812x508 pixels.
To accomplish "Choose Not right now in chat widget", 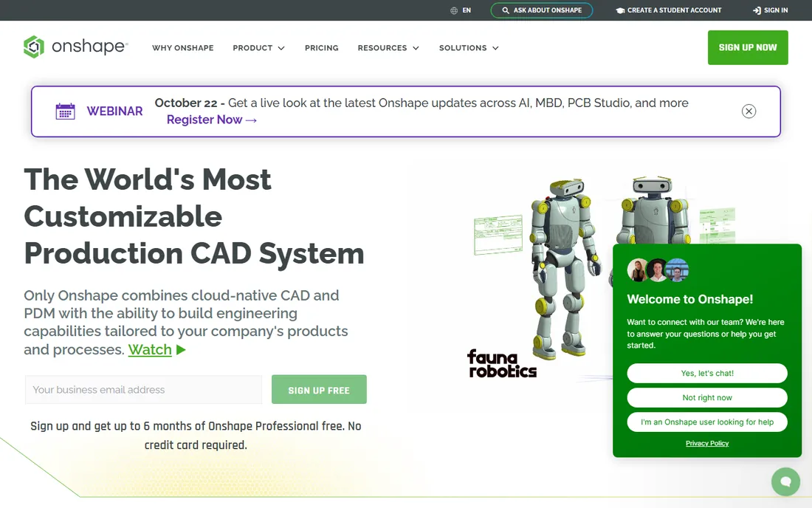I will [x=707, y=398].
